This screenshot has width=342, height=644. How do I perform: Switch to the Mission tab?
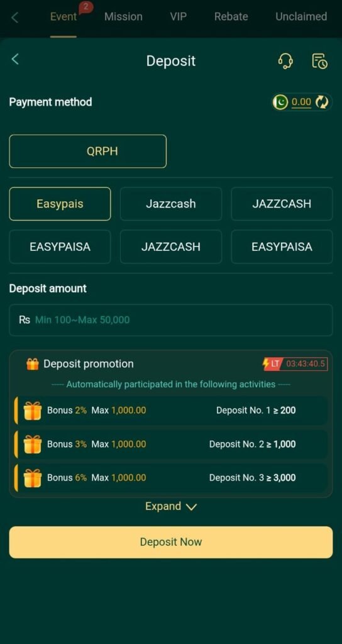[123, 17]
